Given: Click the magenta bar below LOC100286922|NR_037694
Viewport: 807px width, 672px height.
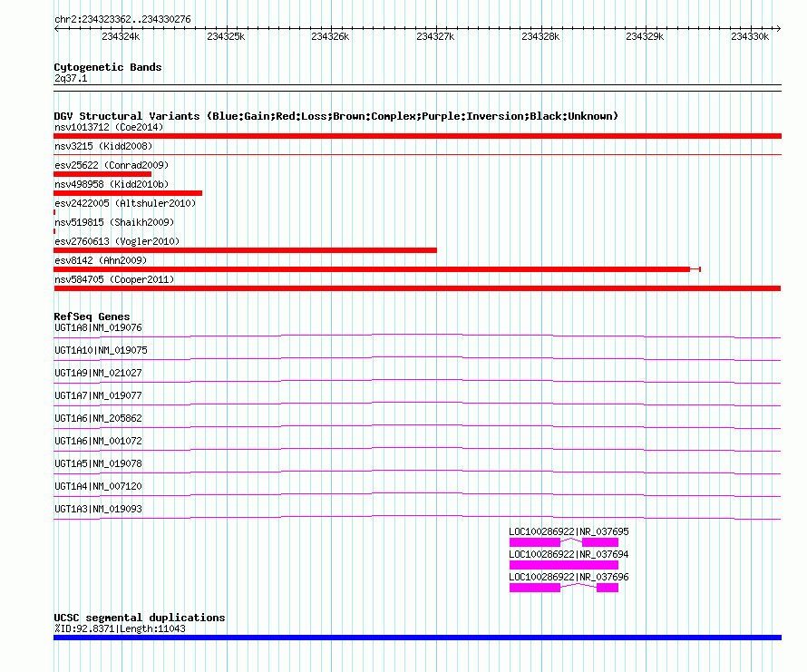Looking at the screenshot, I should coord(564,565).
